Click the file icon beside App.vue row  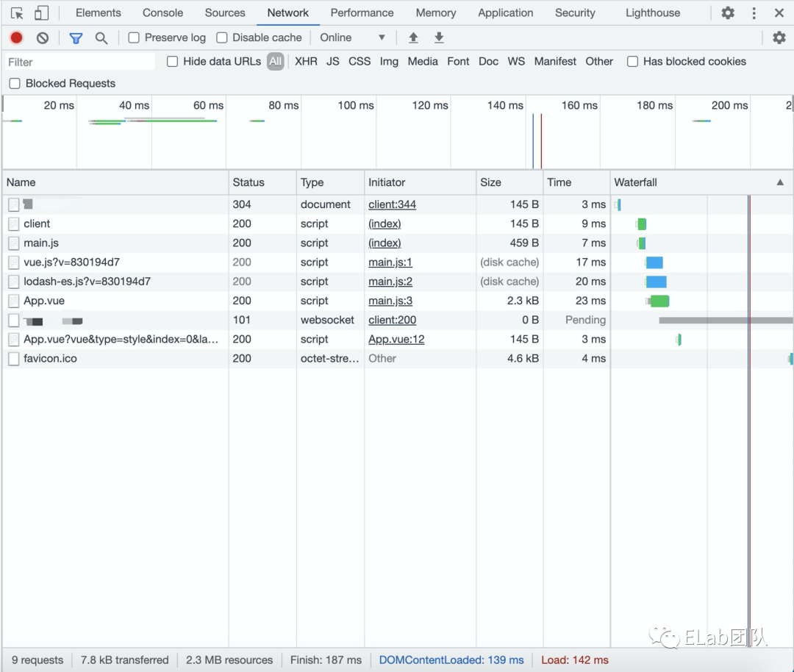point(14,301)
